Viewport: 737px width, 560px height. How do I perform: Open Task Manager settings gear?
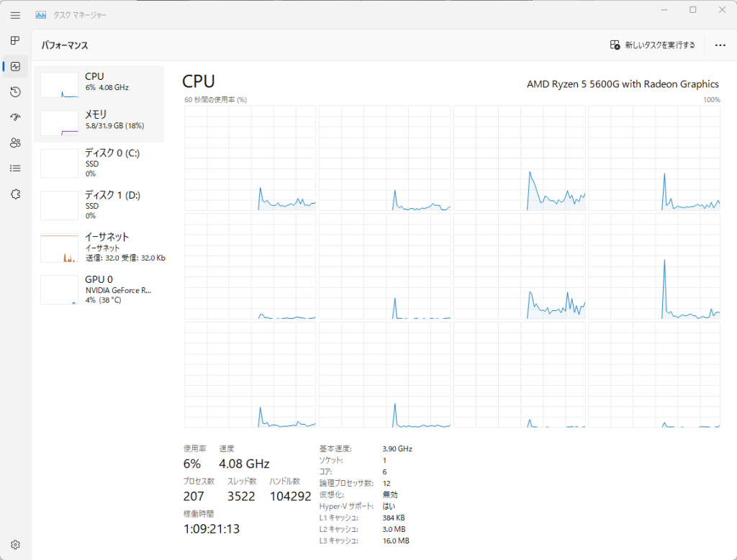[14, 544]
